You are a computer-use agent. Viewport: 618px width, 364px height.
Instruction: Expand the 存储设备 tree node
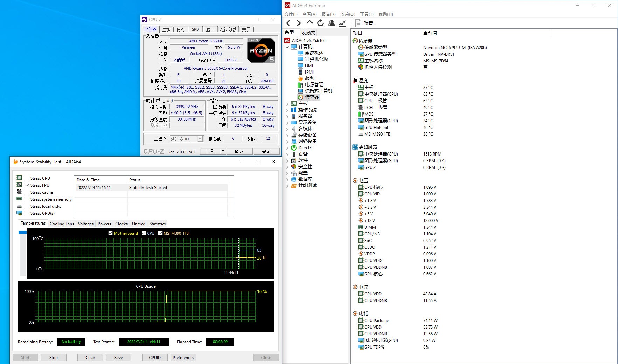pyautogui.click(x=287, y=135)
